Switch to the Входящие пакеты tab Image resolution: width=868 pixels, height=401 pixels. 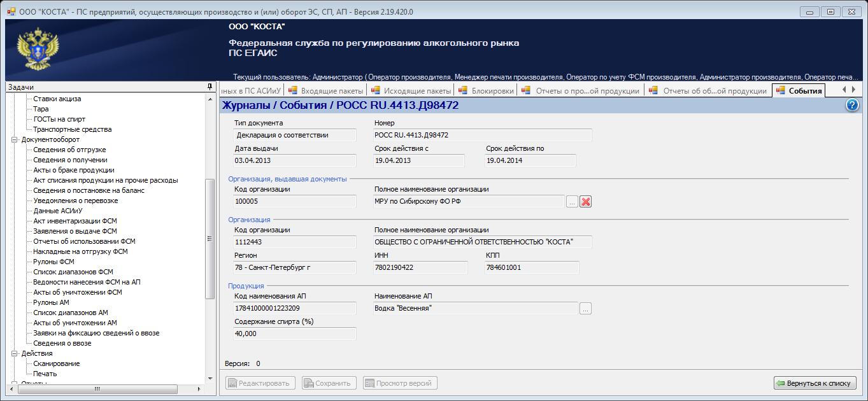(x=326, y=90)
